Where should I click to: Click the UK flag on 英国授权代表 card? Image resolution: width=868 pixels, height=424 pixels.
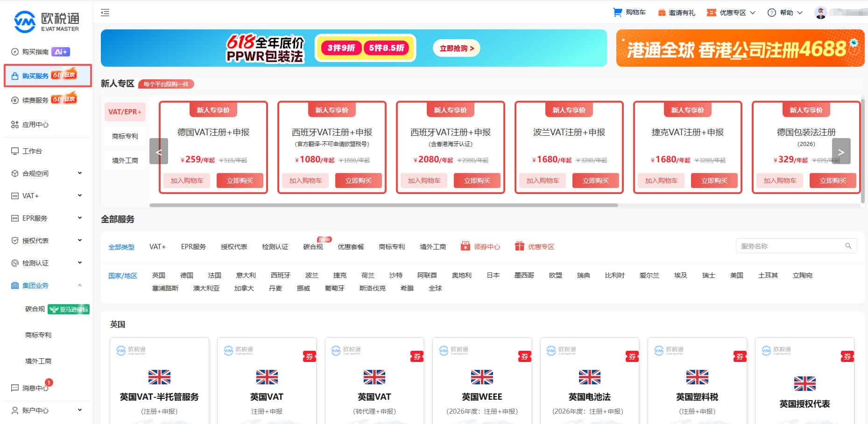click(x=804, y=383)
